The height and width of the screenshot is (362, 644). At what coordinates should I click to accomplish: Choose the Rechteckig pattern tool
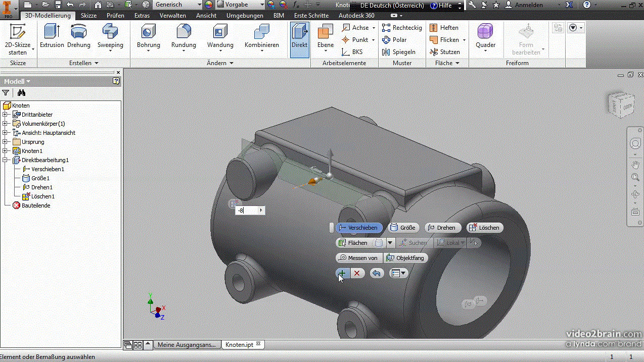pos(402,28)
